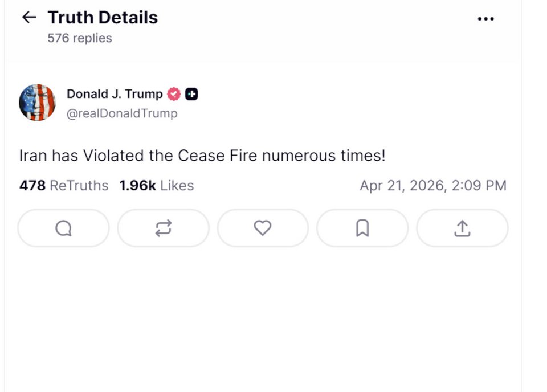Click the dark plus badge beside name
The height and width of the screenshot is (392, 547).
[x=191, y=95]
